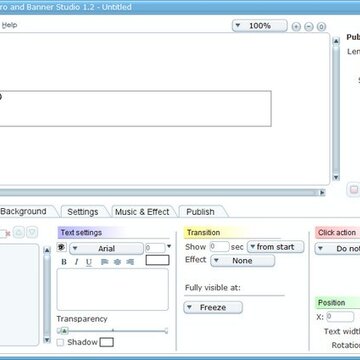360x360 pixels.
Task: Click the Freeze dropdown button
Action: point(213,307)
